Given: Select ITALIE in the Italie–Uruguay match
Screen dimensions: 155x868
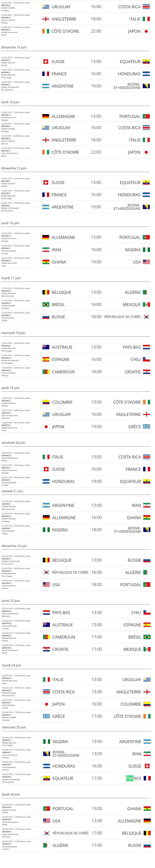Looking at the screenshot, I should (x=58, y=680).
